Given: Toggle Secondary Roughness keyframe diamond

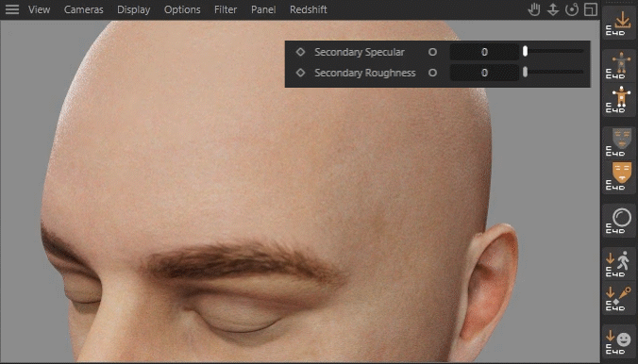Looking at the screenshot, I should 300,73.
